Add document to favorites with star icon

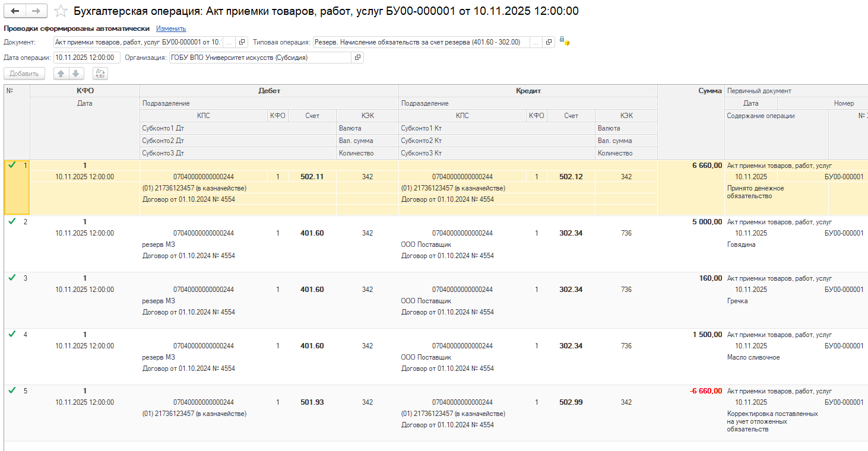click(60, 11)
